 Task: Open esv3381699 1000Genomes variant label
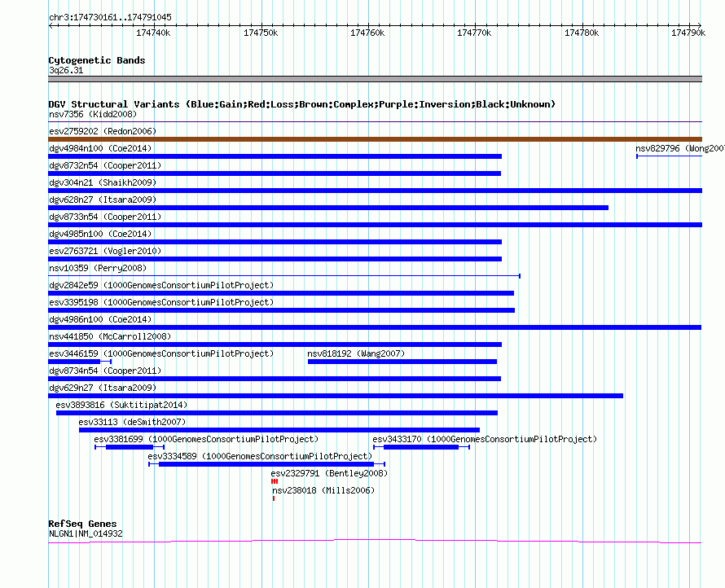[x=206, y=439]
